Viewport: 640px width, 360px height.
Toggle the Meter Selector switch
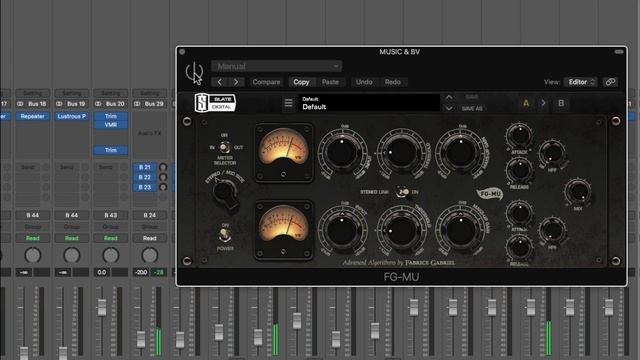pos(224,147)
